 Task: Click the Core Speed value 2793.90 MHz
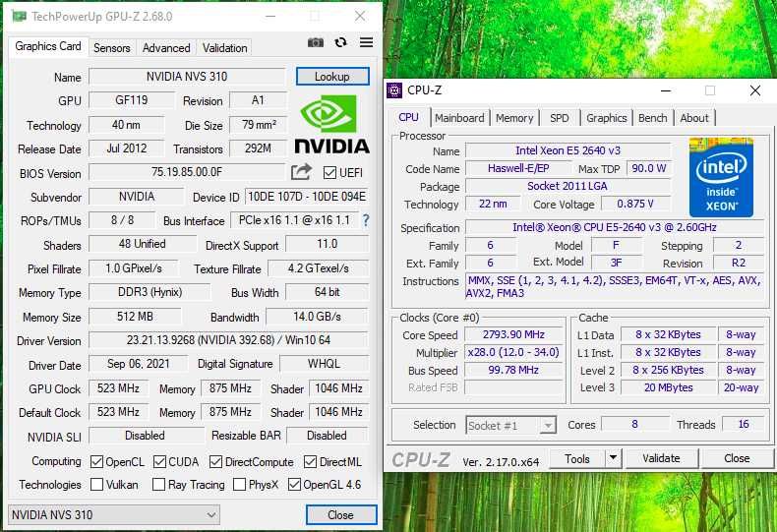513,334
